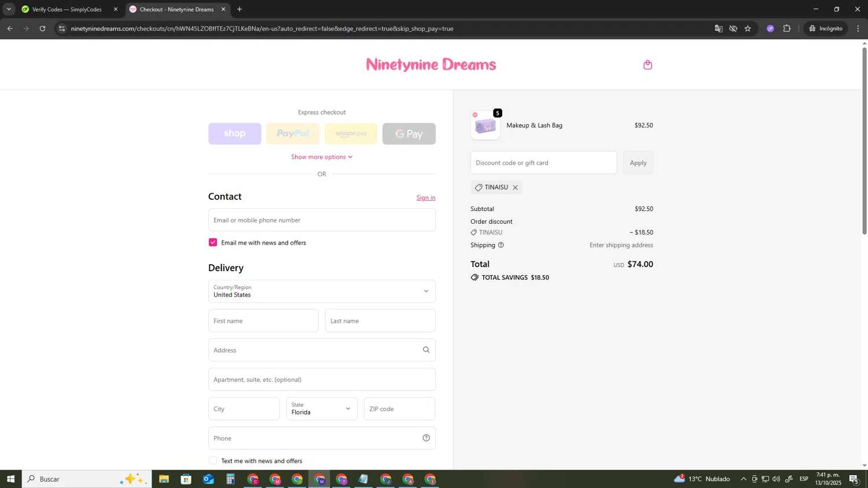The height and width of the screenshot is (488, 868).
Task: Open Calculator from the taskbar
Action: 230,479
